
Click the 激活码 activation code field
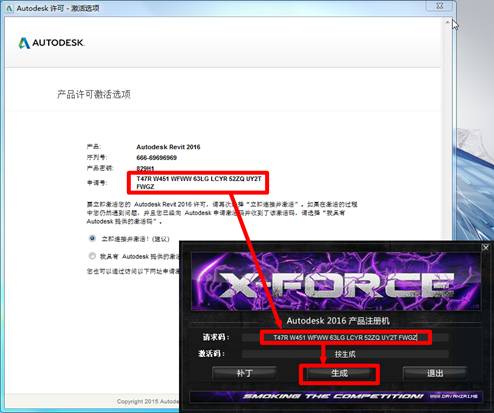pos(345,354)
